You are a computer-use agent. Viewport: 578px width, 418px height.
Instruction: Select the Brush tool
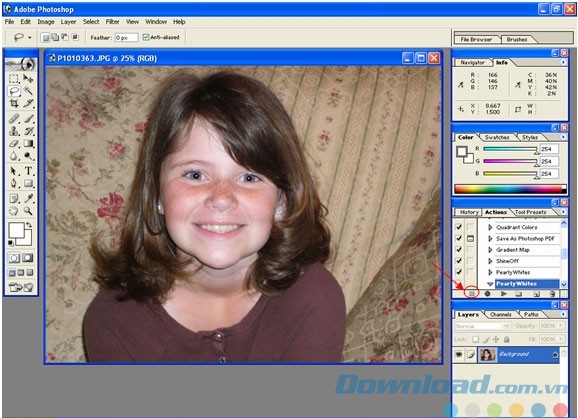coord(28,119)
